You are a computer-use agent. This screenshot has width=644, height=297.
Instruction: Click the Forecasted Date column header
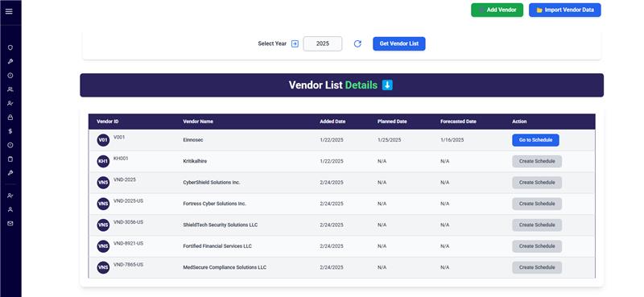[x=458, y=122]
